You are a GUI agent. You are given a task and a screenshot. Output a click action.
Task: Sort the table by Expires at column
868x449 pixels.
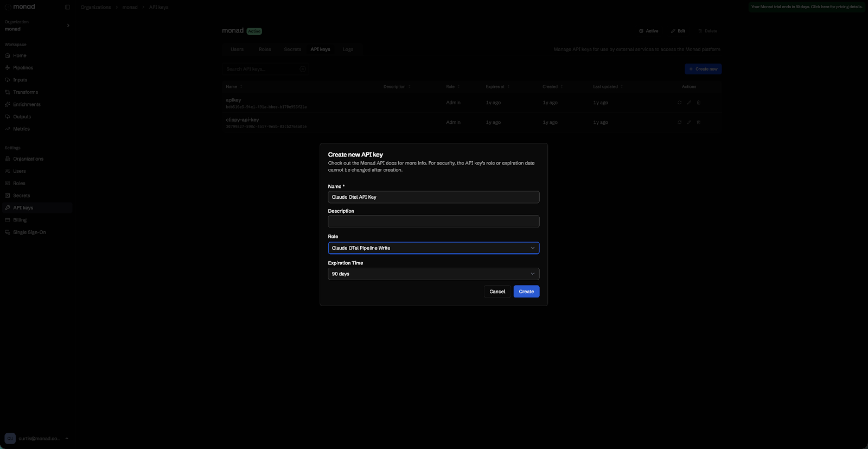(x=497, y=87)
